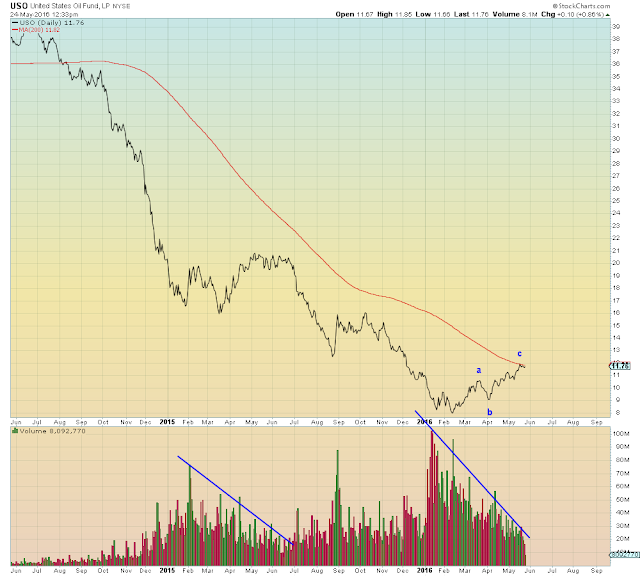Click the USO ticker symbol title

19,6
